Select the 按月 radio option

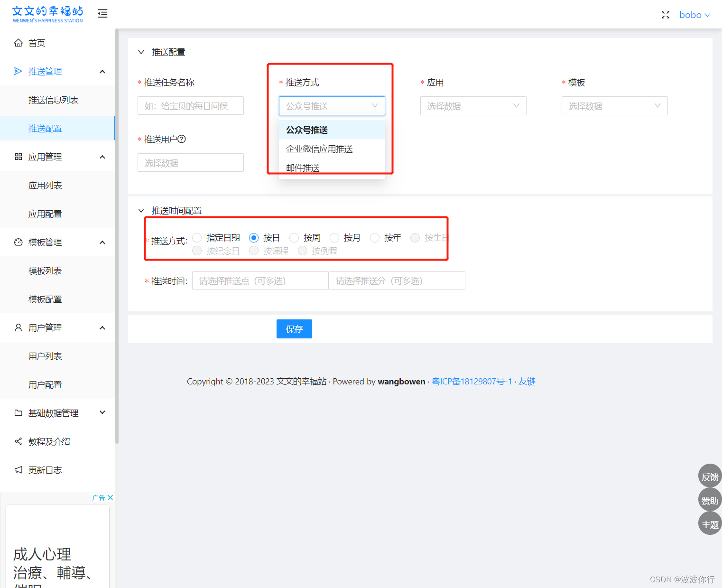coord(334,238)
